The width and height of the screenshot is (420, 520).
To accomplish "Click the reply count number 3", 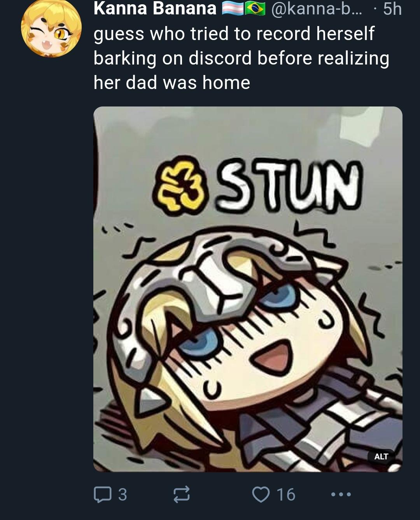I will tap(122, 494).
